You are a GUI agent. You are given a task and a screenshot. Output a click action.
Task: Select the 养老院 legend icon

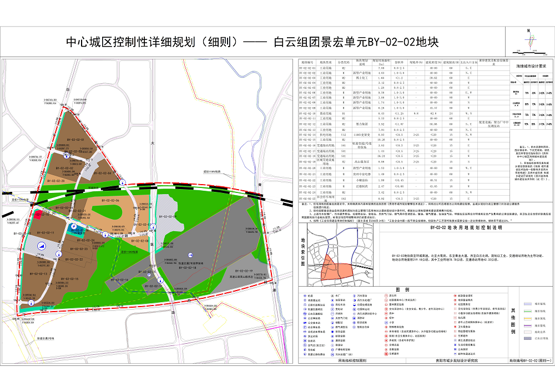click(386, 341)
